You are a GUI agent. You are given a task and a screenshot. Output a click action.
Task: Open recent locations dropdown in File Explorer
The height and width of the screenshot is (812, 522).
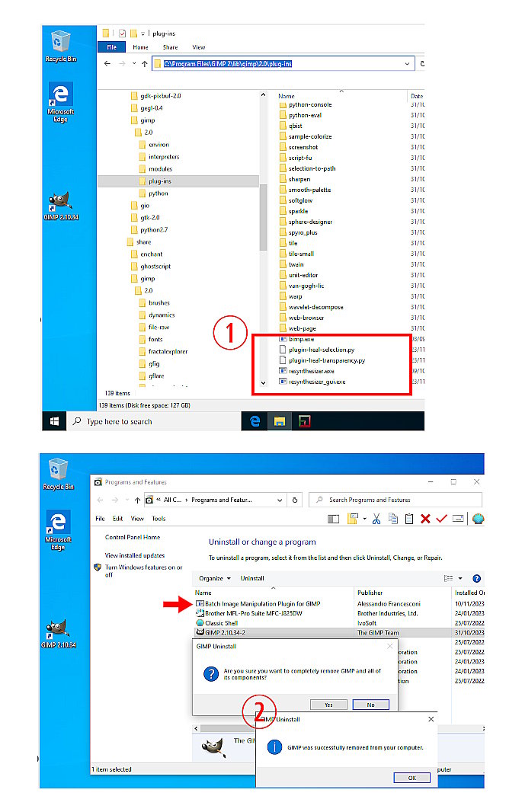tap(134, 64)
